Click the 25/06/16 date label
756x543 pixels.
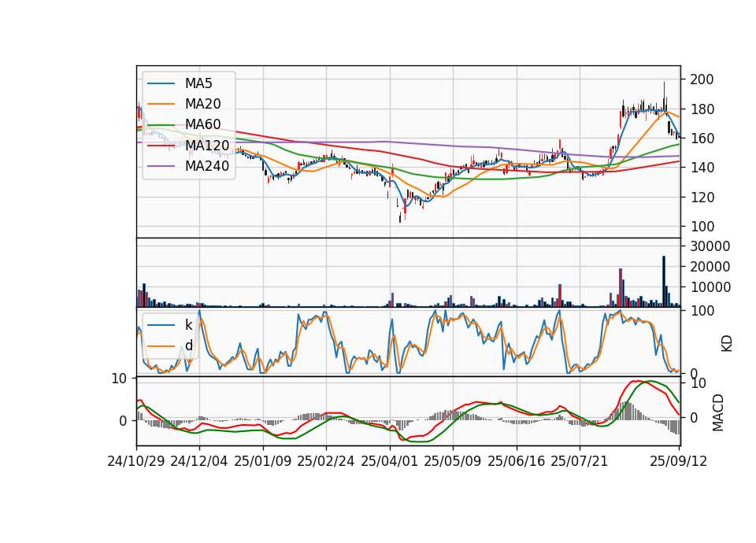516,461
